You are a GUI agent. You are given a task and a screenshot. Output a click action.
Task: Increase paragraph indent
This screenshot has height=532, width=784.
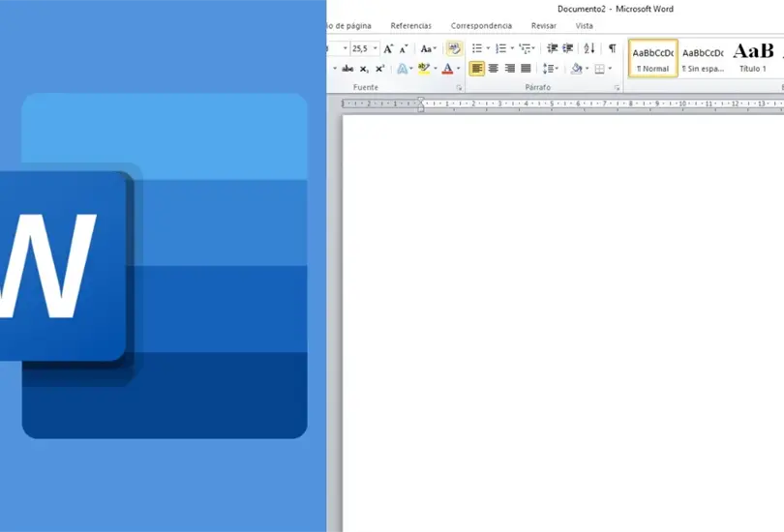tap(568, 48)
